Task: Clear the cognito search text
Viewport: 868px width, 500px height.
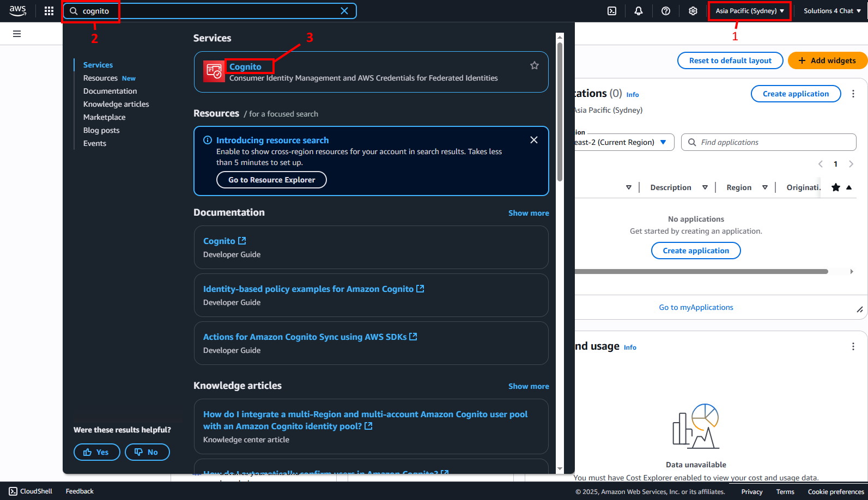Action: point(344,11)
